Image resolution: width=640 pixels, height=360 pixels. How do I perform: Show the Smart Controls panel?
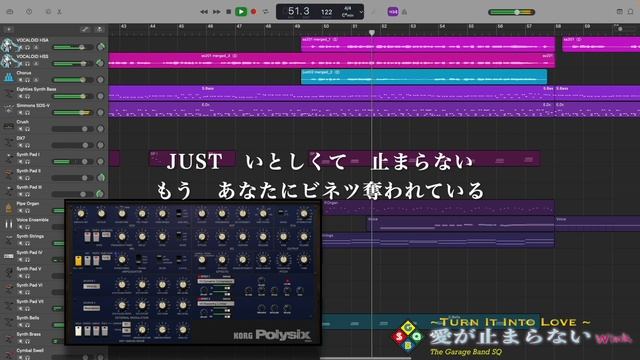click(x=48, y=12)
